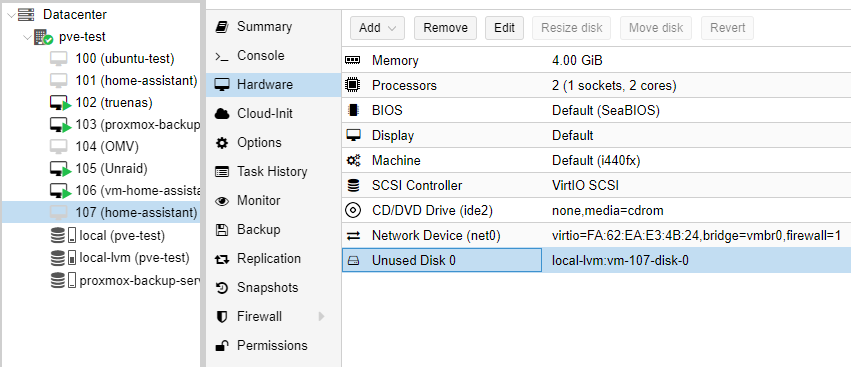Click the Network Device arrows icon
Image resolution: width=851 pixels, height=367 pixels.
(353, 236)
